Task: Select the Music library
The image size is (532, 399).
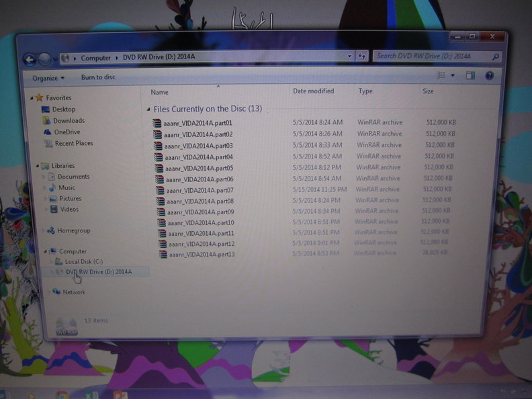Action: pyautogui.click(x=67, y=187)
